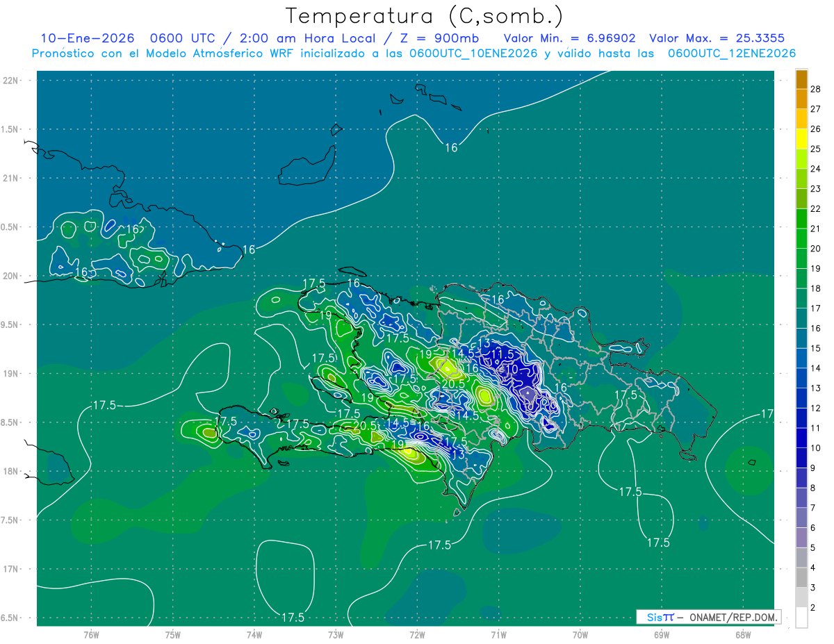Click the "68W" longitude axis label

click(743, 634)
